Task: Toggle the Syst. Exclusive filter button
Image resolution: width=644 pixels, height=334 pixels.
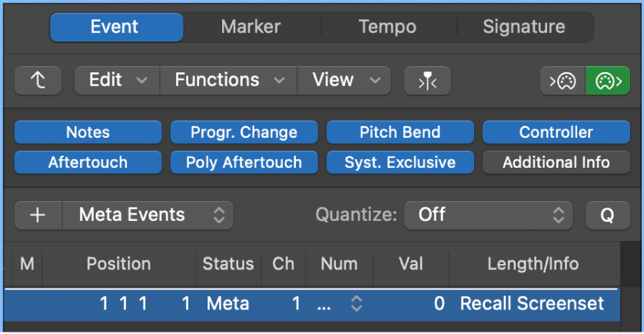Action: pyautogui.click(x=400, y=162)
